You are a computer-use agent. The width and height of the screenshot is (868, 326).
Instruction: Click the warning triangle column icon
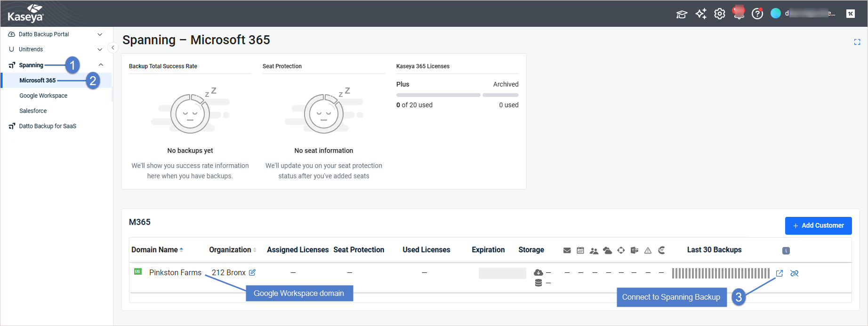click(648, 250)
